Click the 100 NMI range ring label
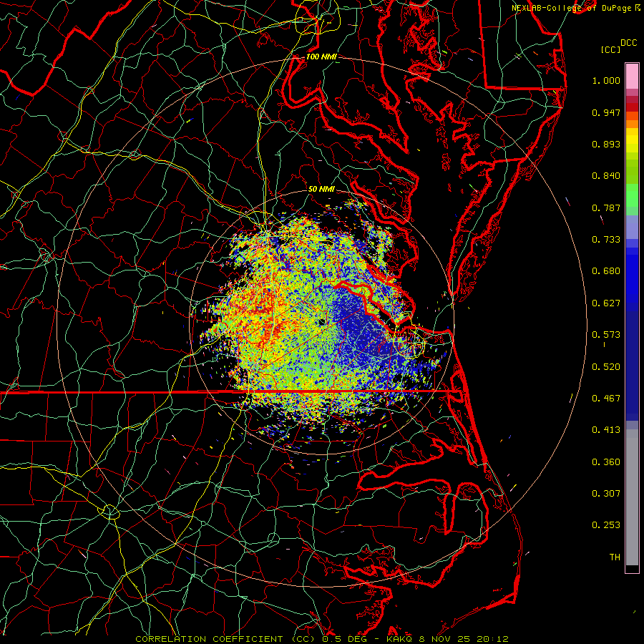 321,57
